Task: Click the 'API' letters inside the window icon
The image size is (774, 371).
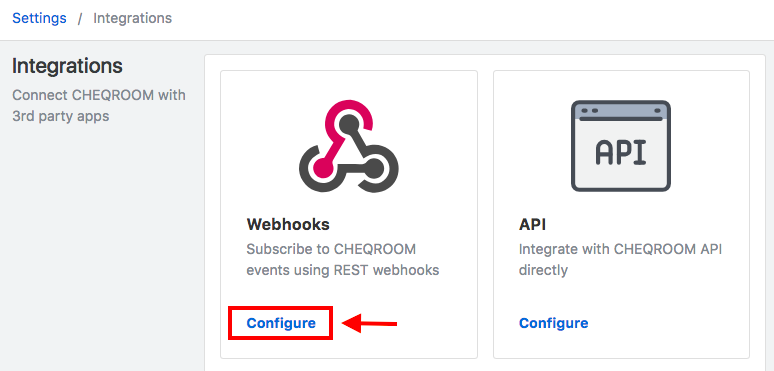Action: tap(621, 151)
